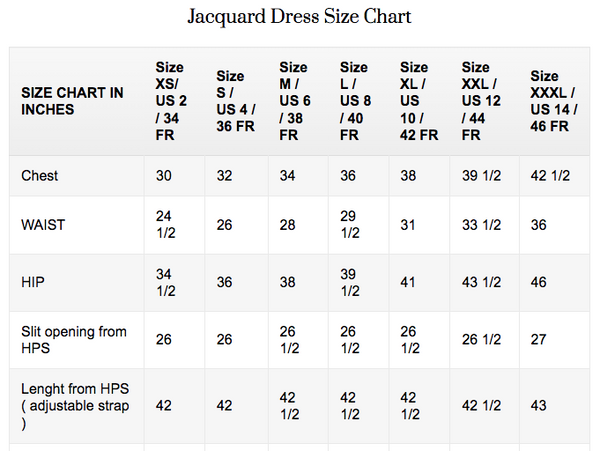
Task: Click the HIP value 46 for XXXL
Action: pos(539,283)
